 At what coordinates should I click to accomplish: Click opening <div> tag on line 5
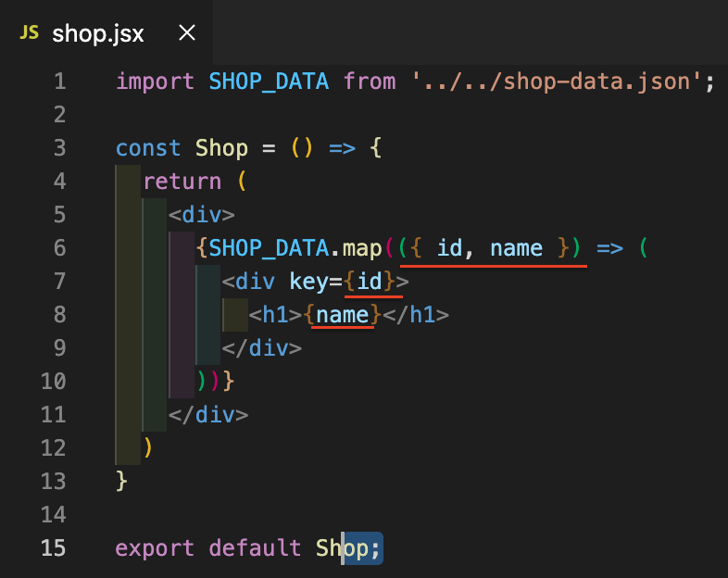pyautogui.click(x=202, y=215)
